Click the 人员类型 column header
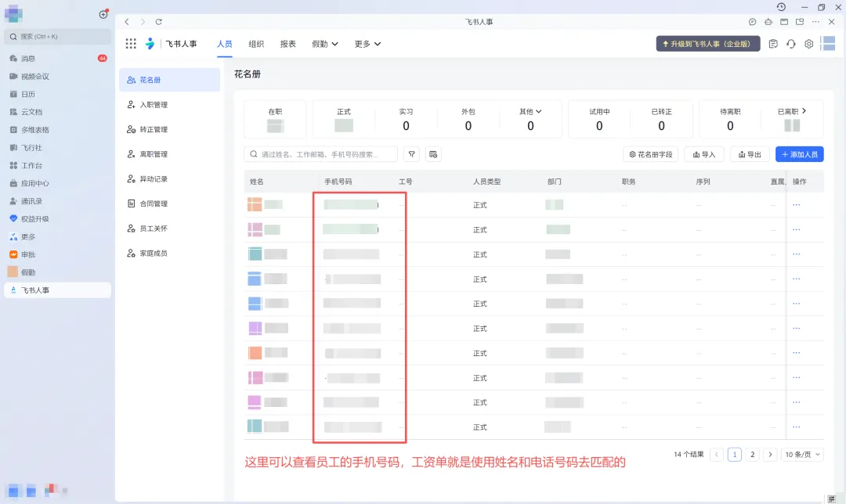This screenshot has width=846, height=504. click(486, 182)
